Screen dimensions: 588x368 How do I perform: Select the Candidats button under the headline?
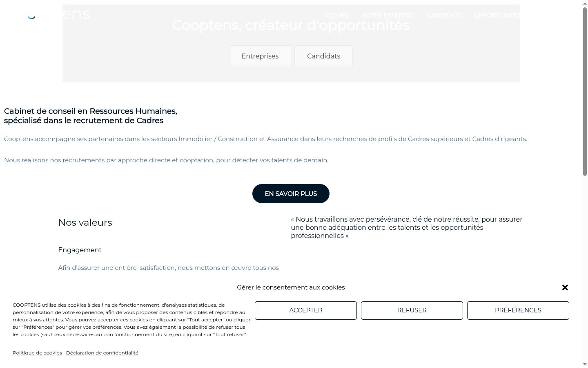tap(323, 56)
